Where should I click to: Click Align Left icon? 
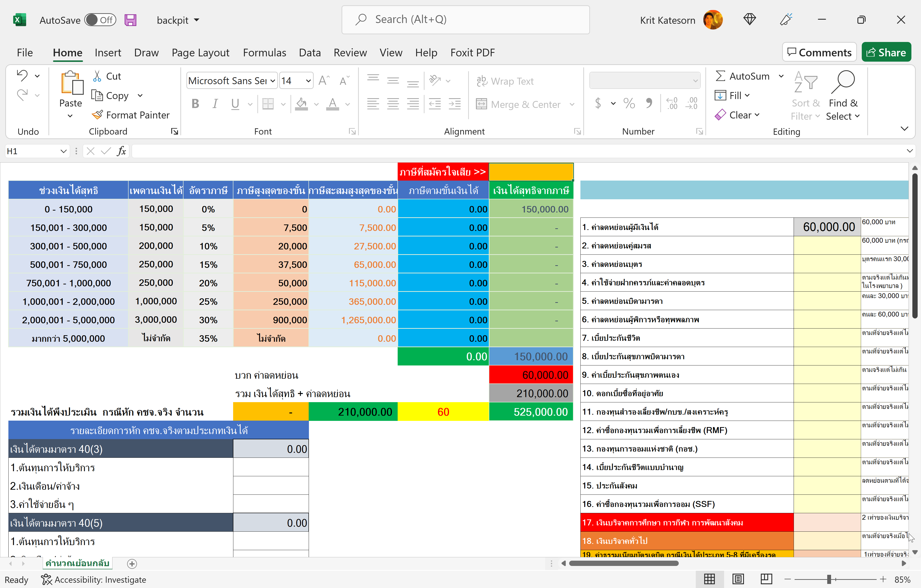tap(373, 104)
